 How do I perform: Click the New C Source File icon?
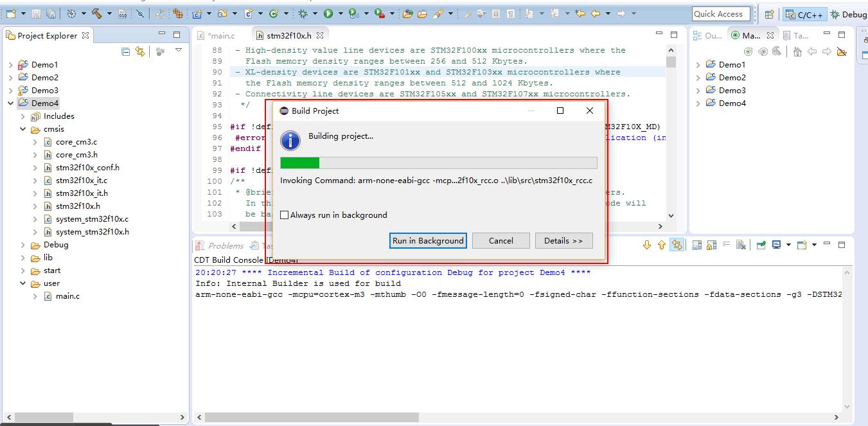coord(247,13)
